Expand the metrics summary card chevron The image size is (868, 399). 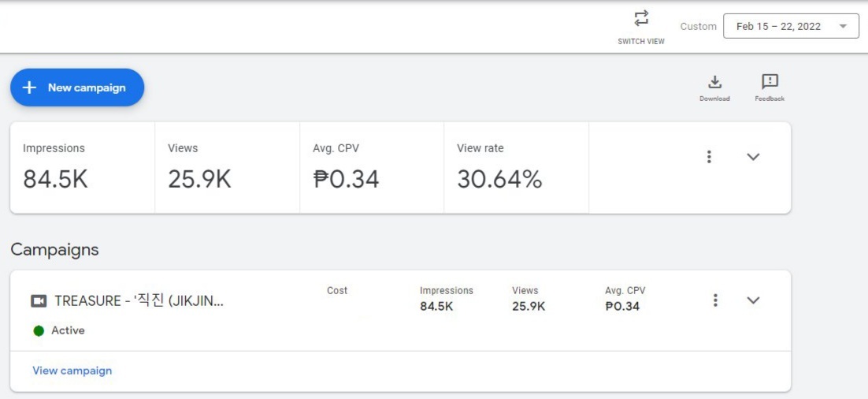(x=753, y=157)
